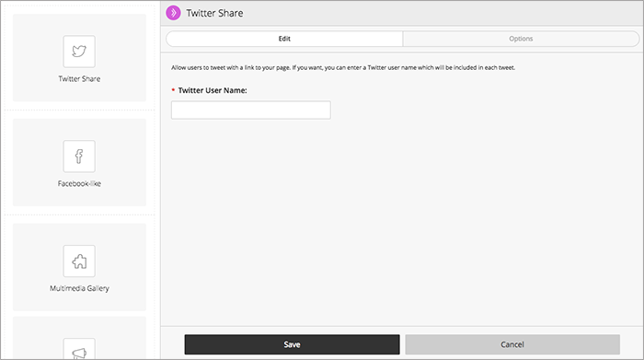
Task: Click the description text about tweeting a link
Action: click(343, 67)
